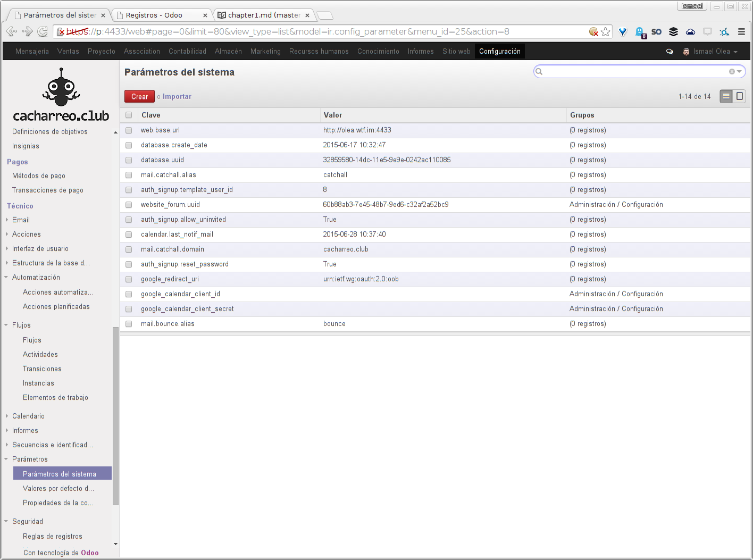
Task: Check the mail.bounce.alias row checkbox
Action: pos(129,324)
